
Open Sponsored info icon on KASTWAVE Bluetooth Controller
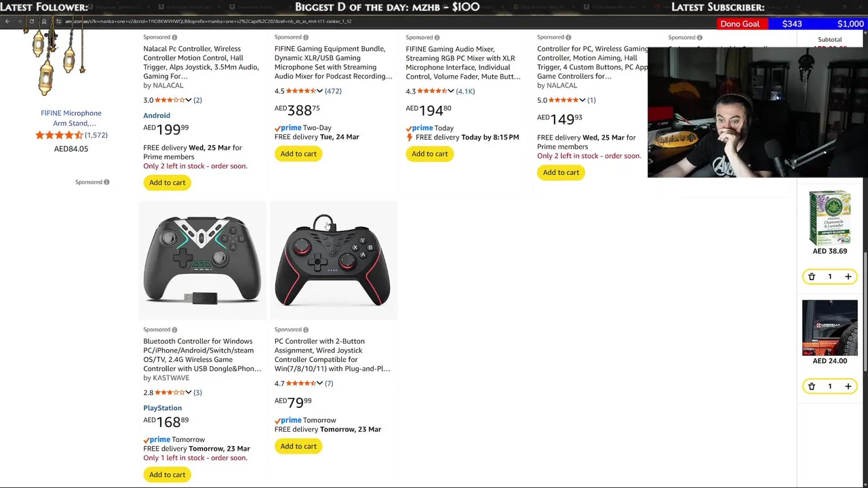tap(174, 330)
